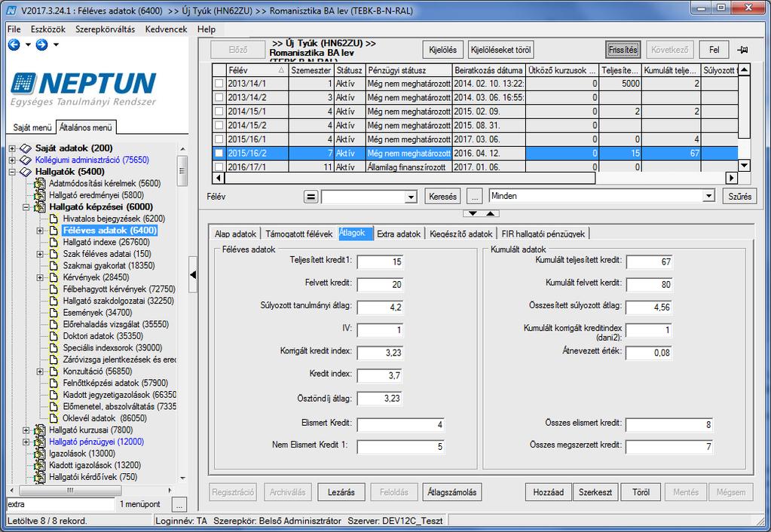Open the File menu
Viewport: 771px width, 532px height.
coord(14,29)
